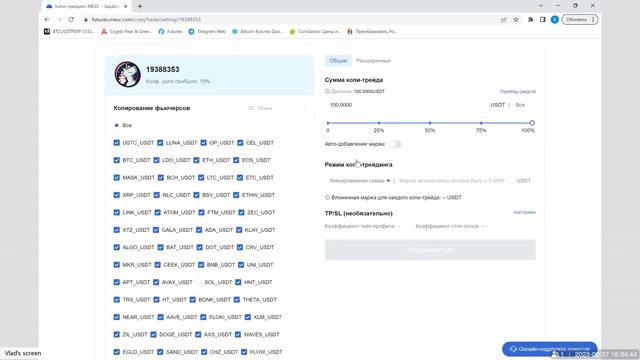This screenshot has height=360, width=640.
Task: Switch to the 'Расширенные' tab
Action: [x=373, y=60]
